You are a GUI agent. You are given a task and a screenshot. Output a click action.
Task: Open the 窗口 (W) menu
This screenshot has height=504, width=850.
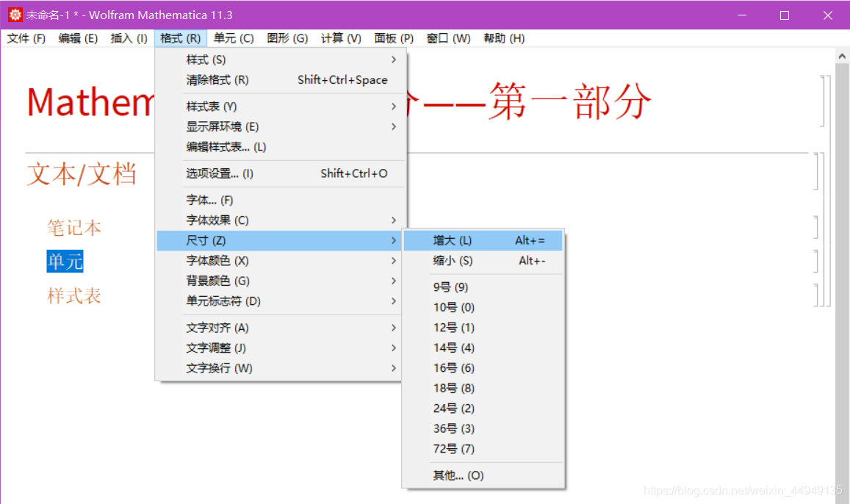[448, 38]
